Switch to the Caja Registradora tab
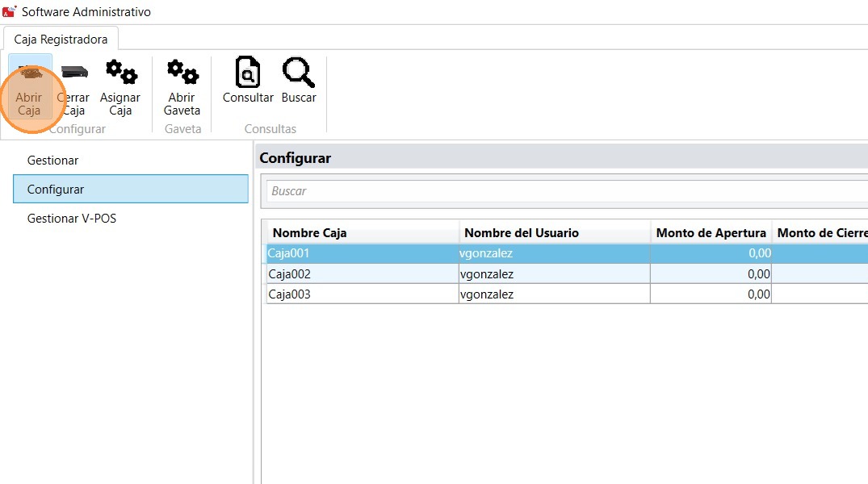 click(x=61, y=40)
